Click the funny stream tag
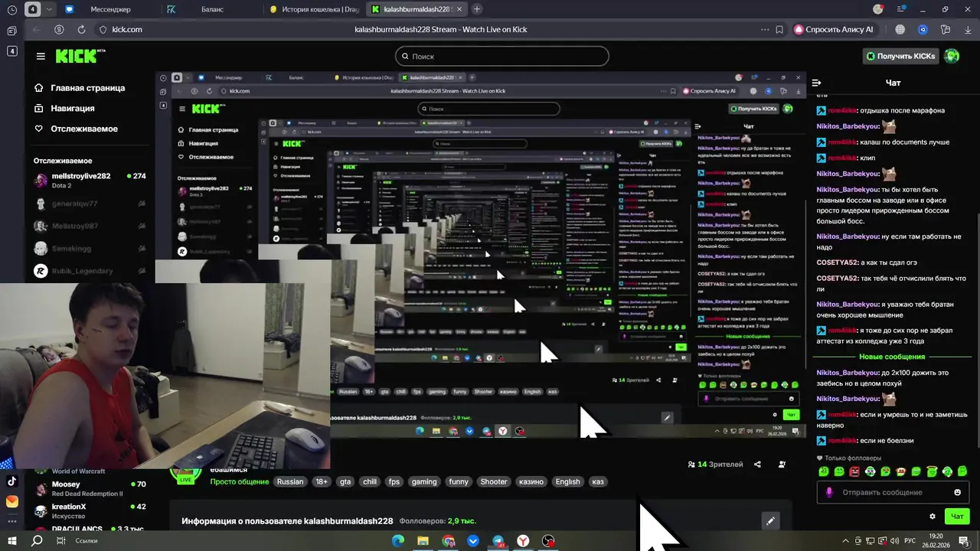This screenshot has width=980, height=551. tap(459, 481)
